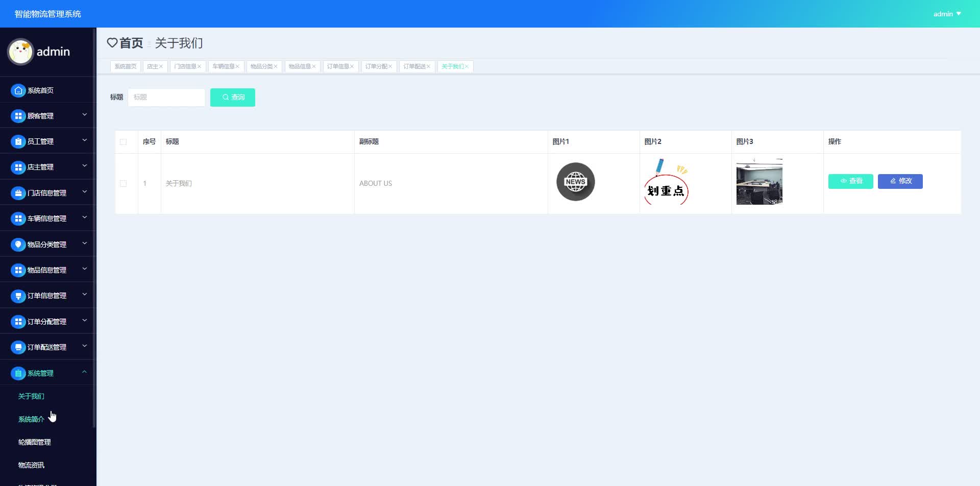The height and width of the screenshot is (486, 980).
Task: Click the 订单配送管理 icon
Action: [x=18, y=347]
